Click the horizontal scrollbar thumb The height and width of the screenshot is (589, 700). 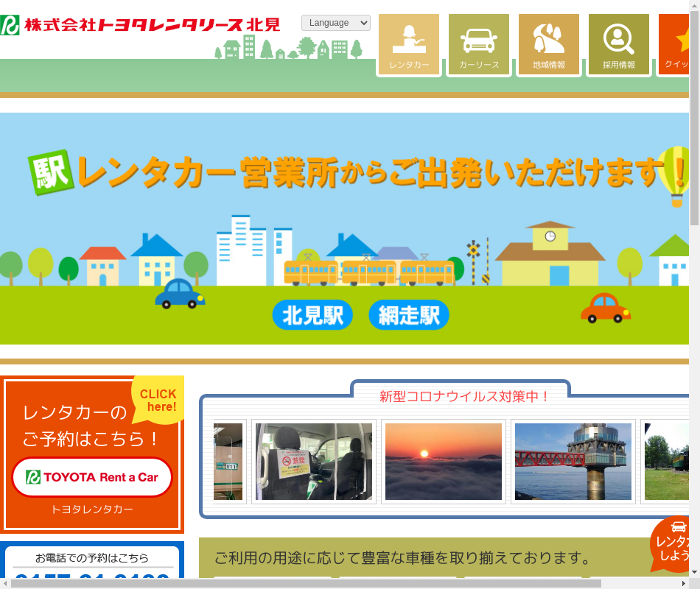(x=307, y=584)
